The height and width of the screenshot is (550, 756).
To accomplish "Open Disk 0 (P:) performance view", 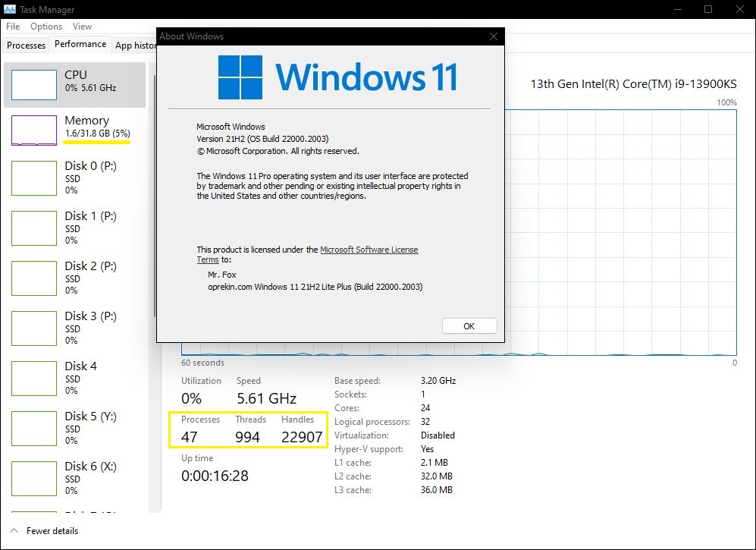I will coord(75,178).
